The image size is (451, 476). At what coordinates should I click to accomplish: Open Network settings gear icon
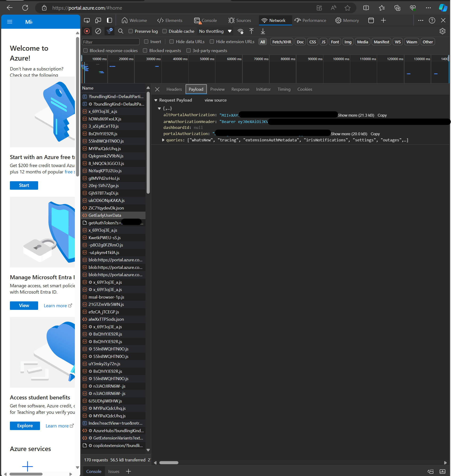point(442,31)
